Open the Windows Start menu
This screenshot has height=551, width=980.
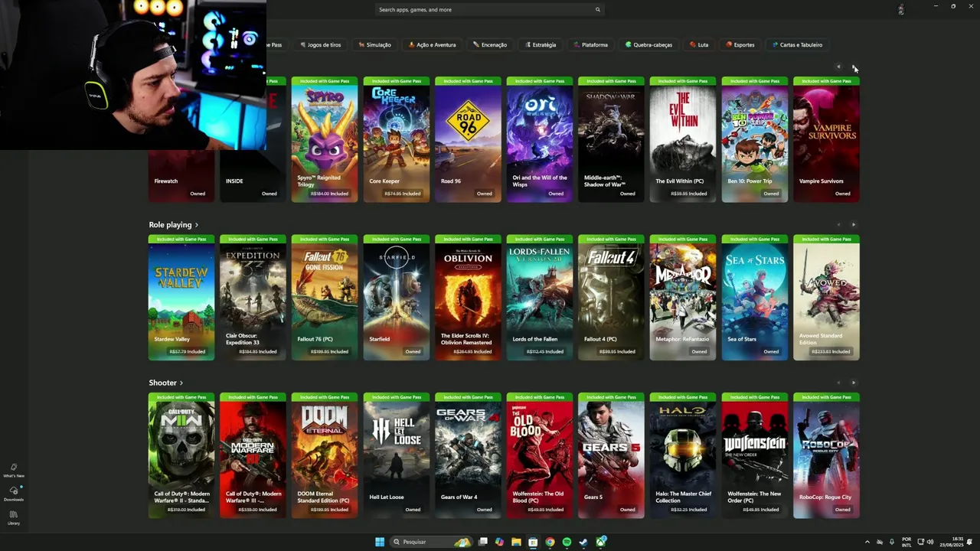point(380,542)
